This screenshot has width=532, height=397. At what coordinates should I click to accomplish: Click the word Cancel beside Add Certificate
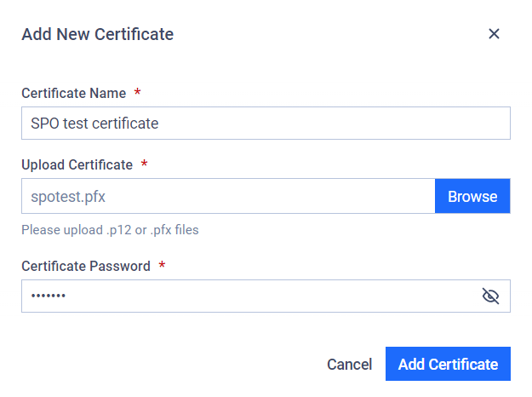click(350, 364)
